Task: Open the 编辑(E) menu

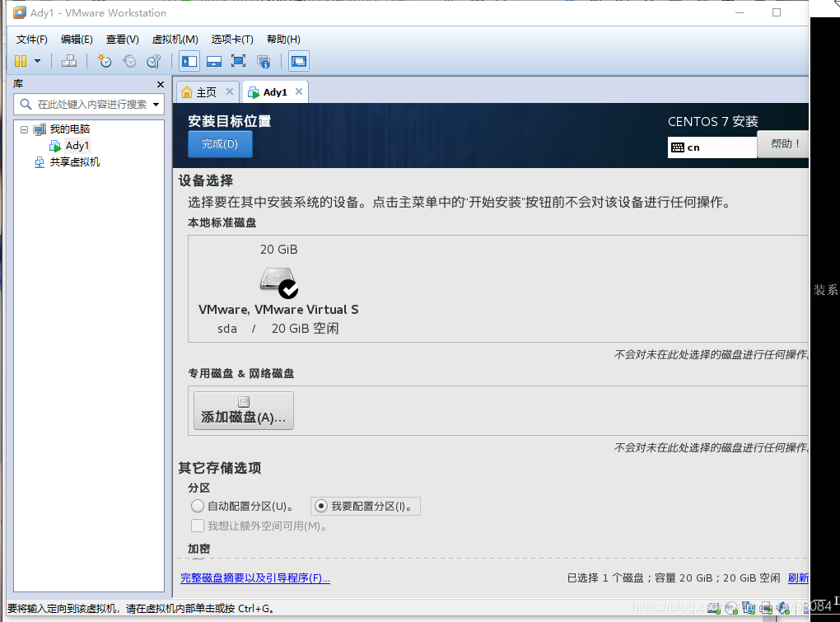Action: 77,39
